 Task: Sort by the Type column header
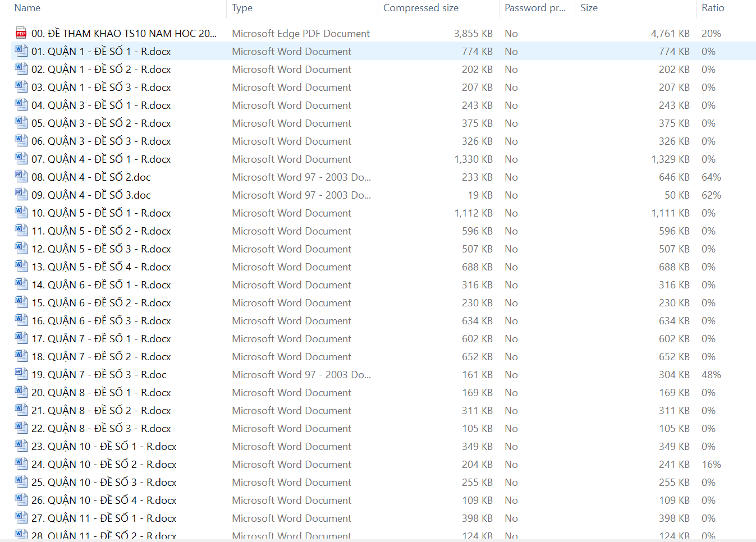[242, 8]
